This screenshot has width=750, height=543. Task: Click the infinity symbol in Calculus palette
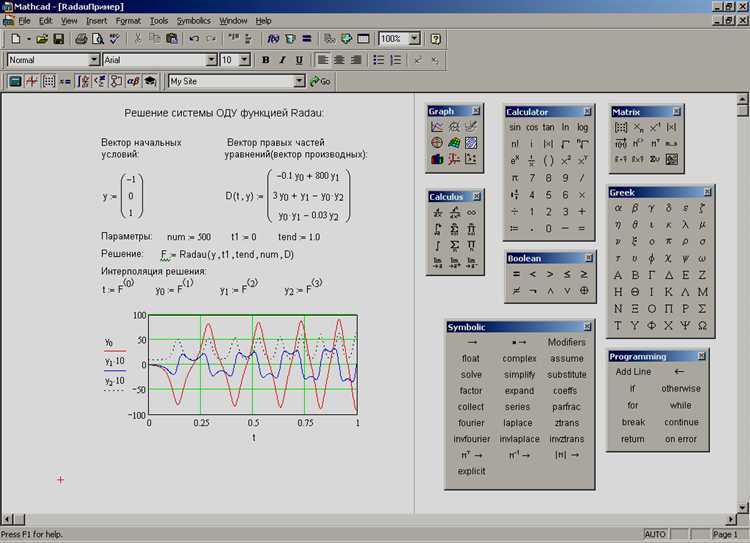click(471, 212)
